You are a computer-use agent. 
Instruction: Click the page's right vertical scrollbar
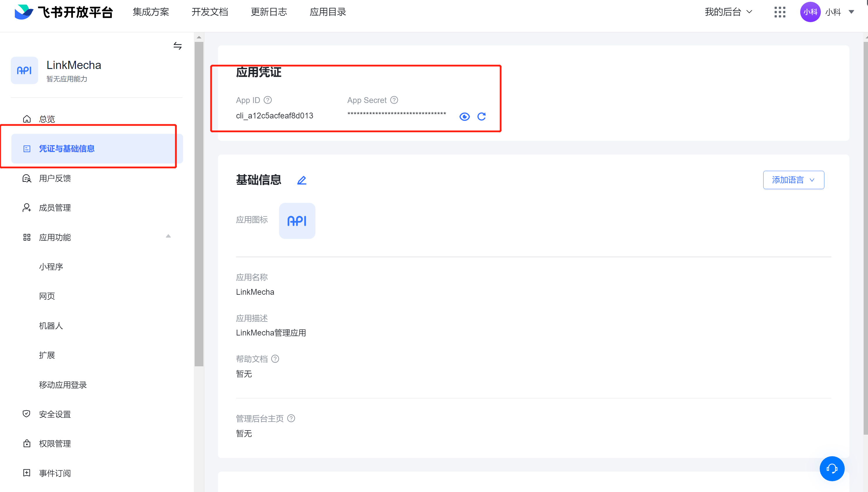[865, 238]
